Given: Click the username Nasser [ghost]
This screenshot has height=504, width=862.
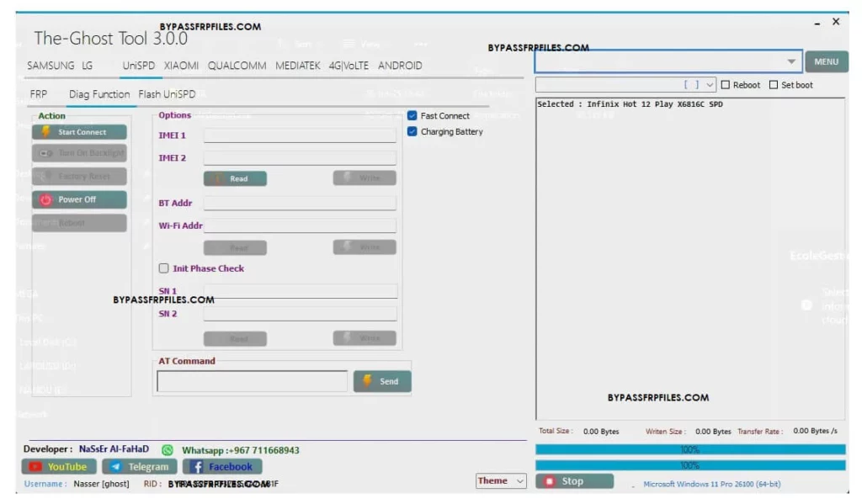Looking at the screenshot, I should 101,484.
